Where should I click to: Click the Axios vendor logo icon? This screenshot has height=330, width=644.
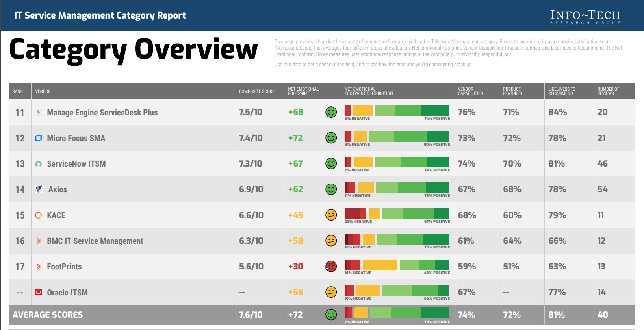pos(39,189)
